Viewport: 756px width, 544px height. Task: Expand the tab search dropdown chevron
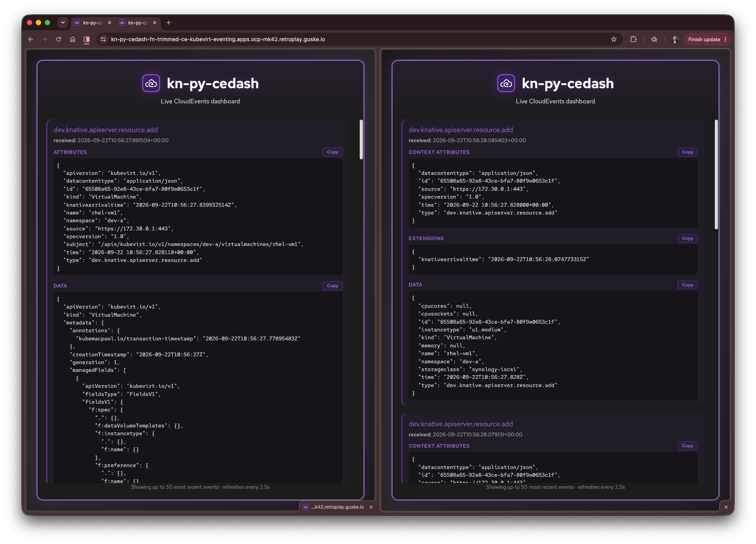(x=63, y=23)
